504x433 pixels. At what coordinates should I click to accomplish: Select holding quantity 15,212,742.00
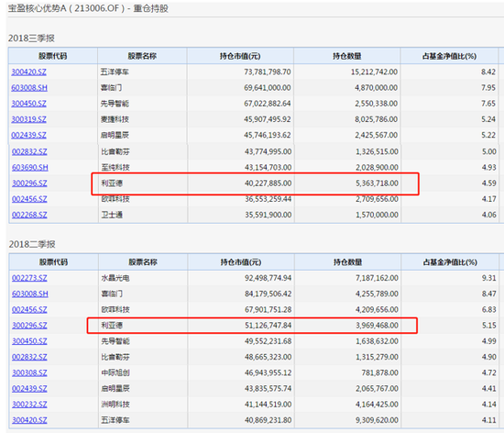(374, 72)
